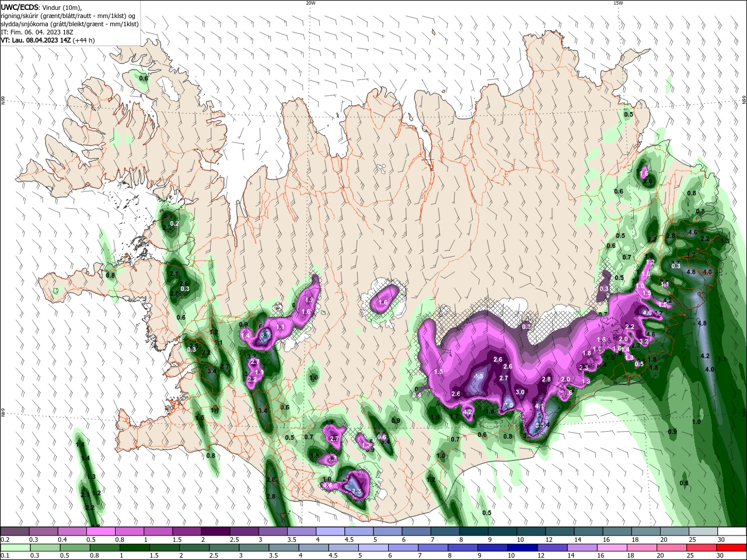
Task: Click the '4.1' value near the south coast
Action: pos(539,406)
